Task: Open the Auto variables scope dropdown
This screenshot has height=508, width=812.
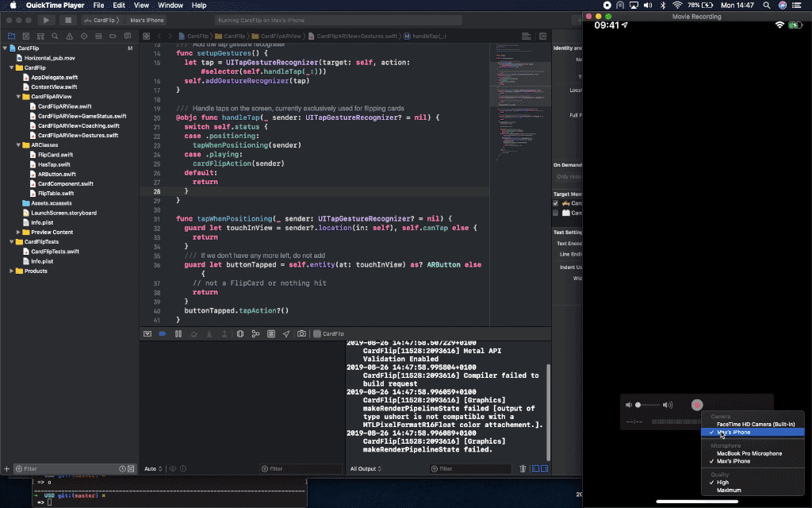Action: pyautogui.click(x=153, y=468)
